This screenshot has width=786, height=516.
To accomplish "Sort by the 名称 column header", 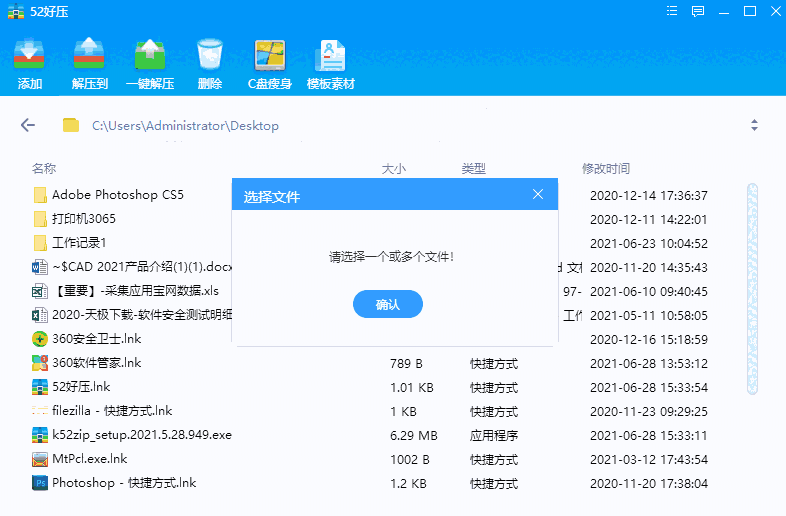I will coord(44,168).
